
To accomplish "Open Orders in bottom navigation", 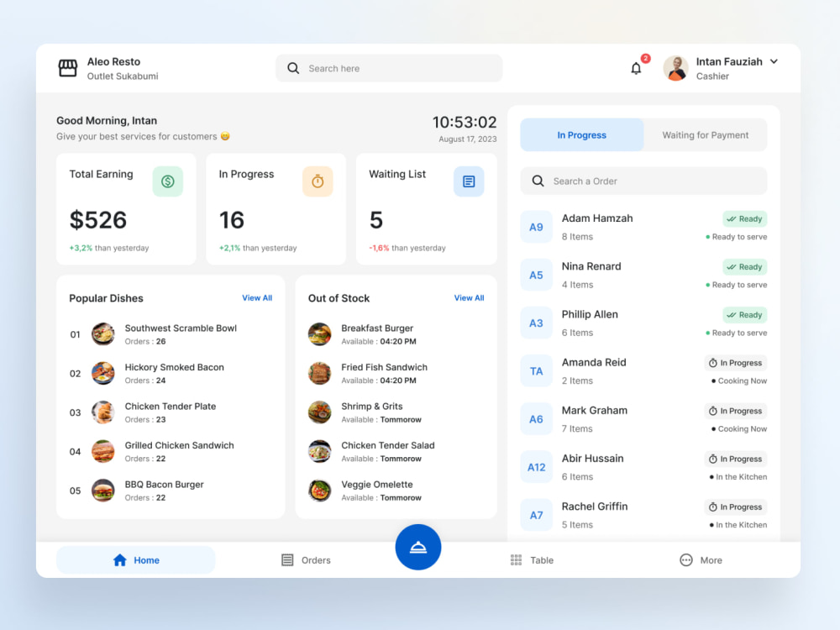I will click(306, 559).
